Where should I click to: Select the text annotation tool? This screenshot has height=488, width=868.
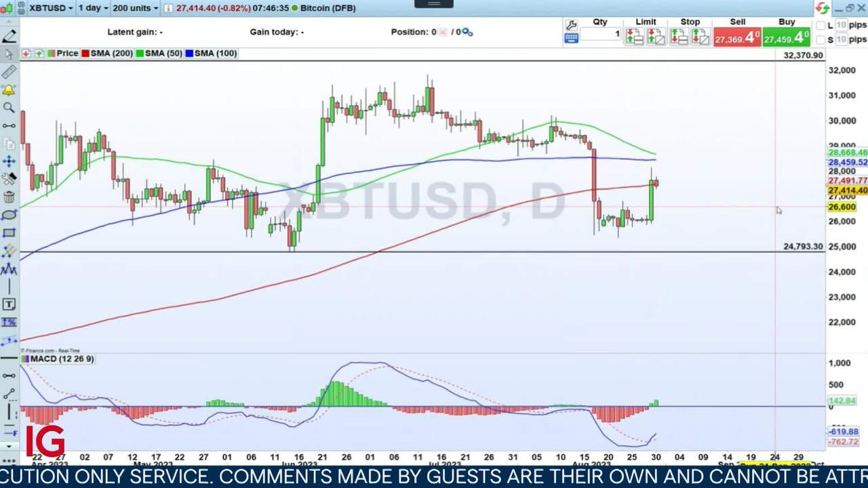(x=9, y=304)
